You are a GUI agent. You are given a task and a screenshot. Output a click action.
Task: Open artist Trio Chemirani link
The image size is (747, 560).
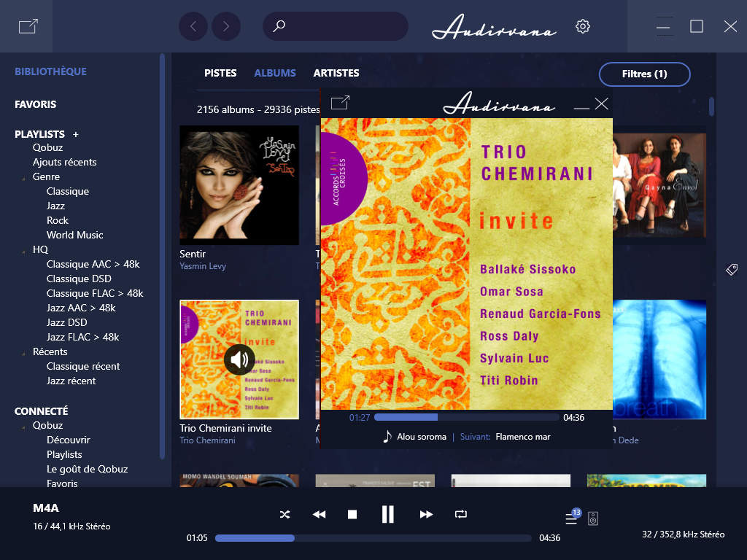point(207,440)
